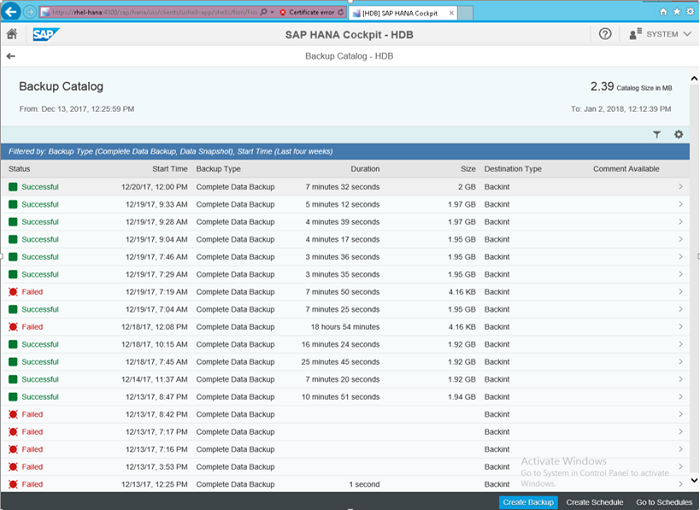700x510 pixels.
Task: Open the SYSTEM user menu
Action: pos(660,34)
